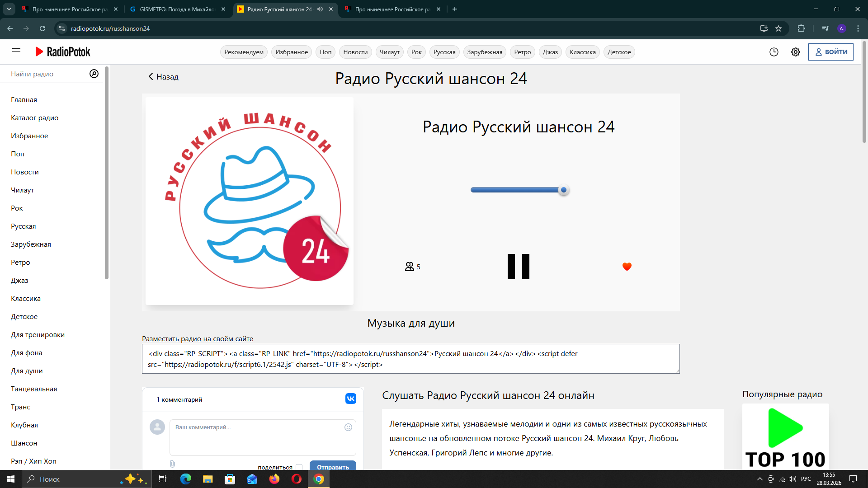Open 'Шансон' in the sidebar
Screen dimensions: 868x488
tap(24, 443)
